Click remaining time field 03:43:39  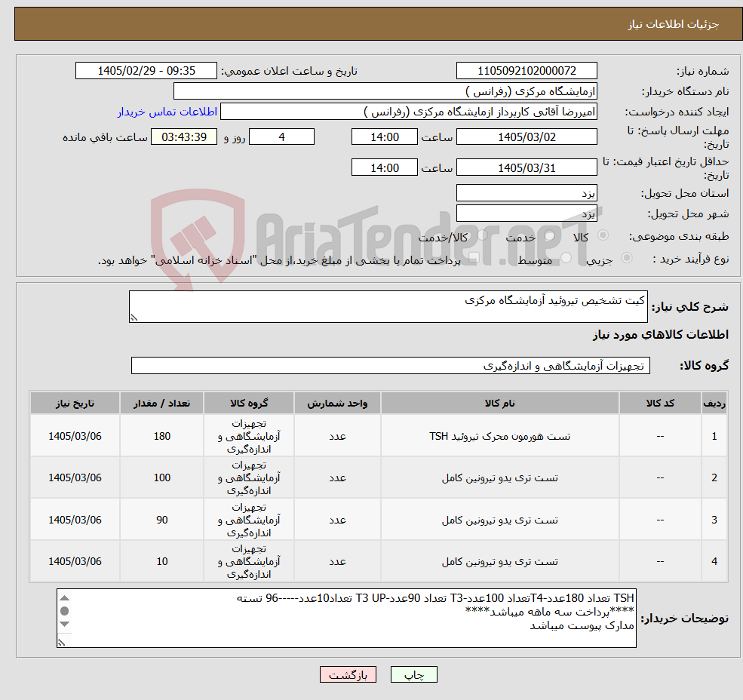[184, 137]
